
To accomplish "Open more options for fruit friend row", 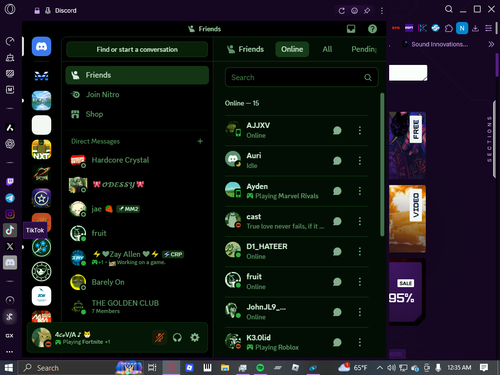I will [360, 282].
